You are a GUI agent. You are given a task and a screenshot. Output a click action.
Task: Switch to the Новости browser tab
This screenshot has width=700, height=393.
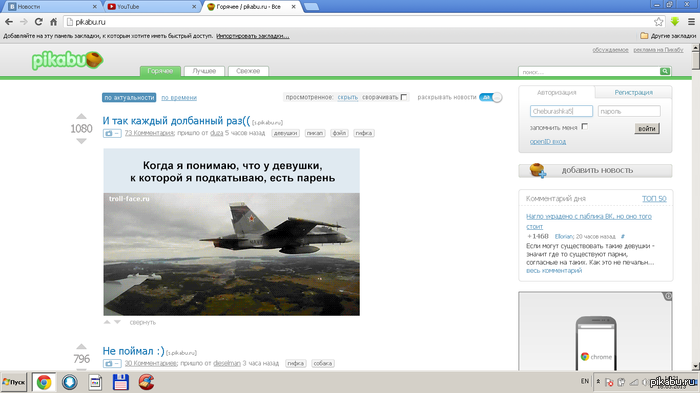52,7
